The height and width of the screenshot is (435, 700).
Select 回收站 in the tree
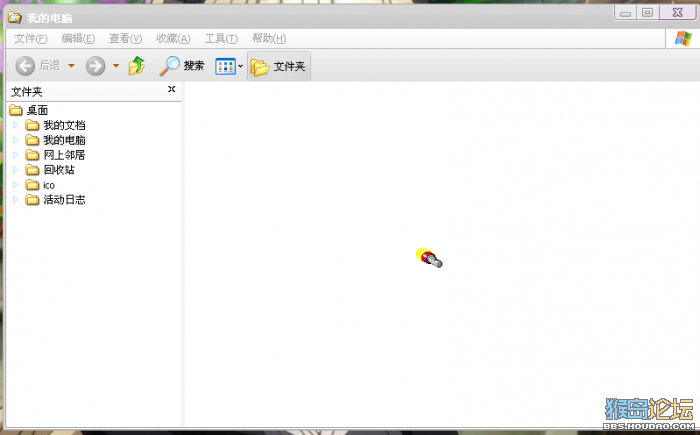tap(59, 170)
